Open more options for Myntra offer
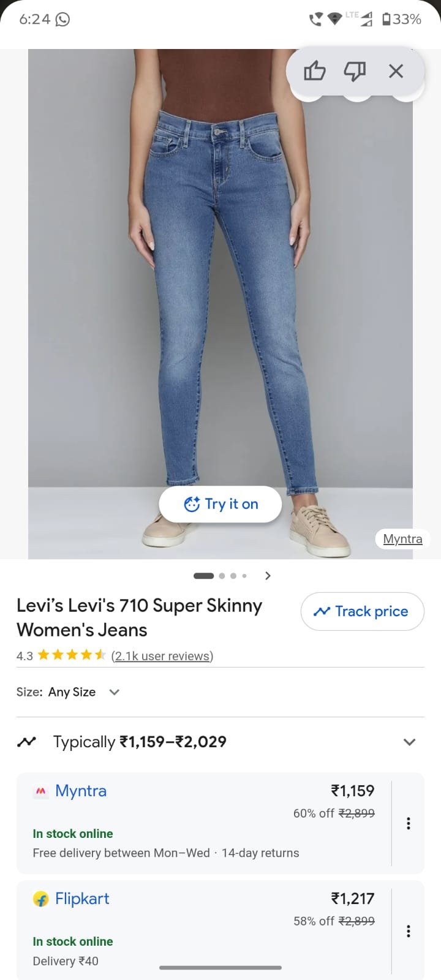The width and height of the screenshot is (441, 980). tap(409, 823)
